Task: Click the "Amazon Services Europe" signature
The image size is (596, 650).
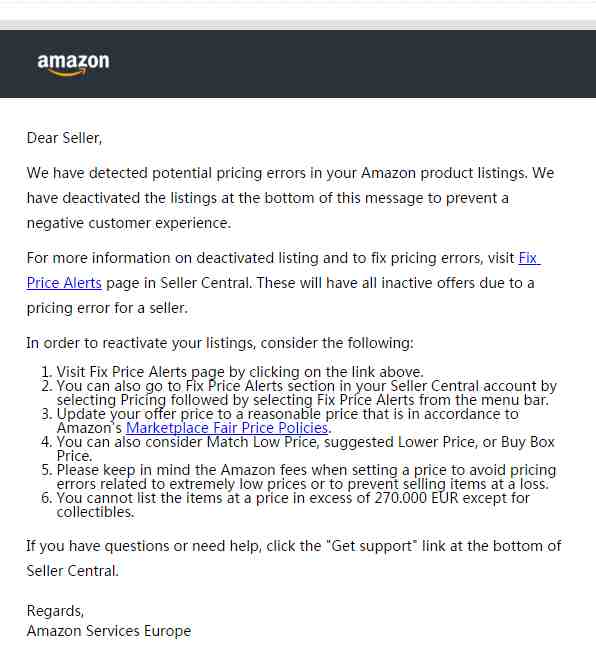Action: (x=109, y=631)
